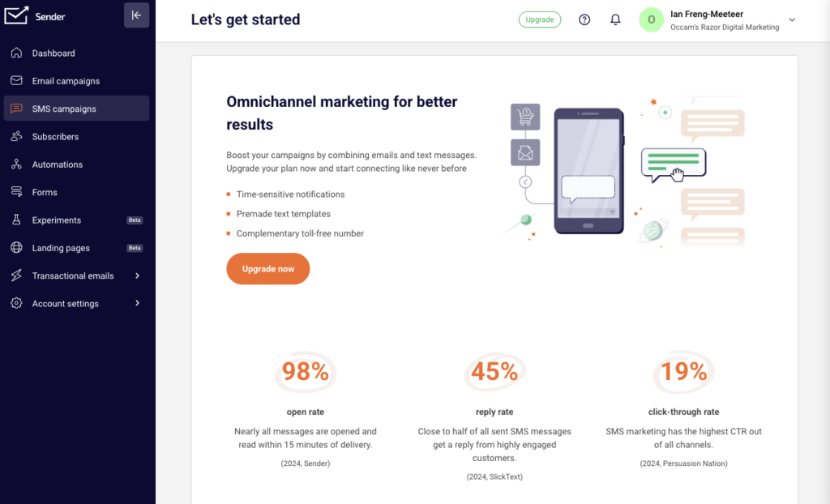Expand the Transactional emails submenu chevron
The width and height of the screenshot is (830, 504).
pyautogui.click(x=137, y=276)
